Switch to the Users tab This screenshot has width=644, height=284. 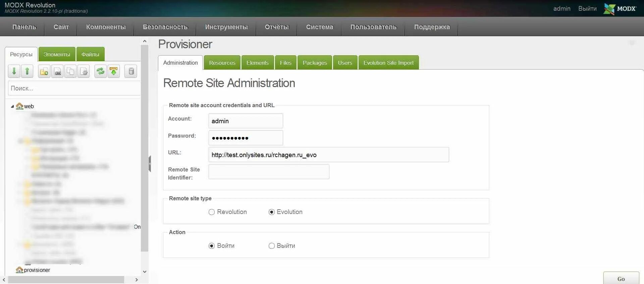[345, 63]
